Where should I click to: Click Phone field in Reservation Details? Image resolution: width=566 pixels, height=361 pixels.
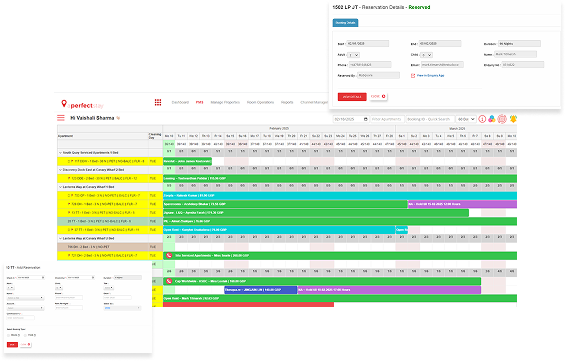tap(370, 65)
